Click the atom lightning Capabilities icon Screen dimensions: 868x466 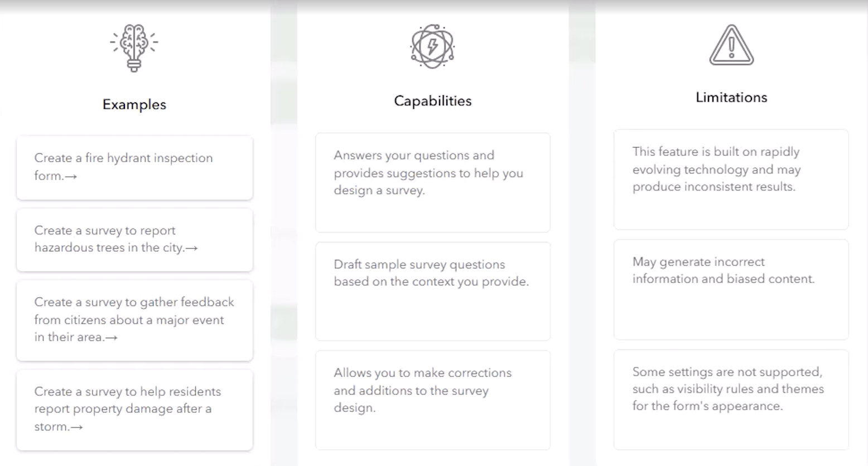pyautogui.click(x=432, y=46)
